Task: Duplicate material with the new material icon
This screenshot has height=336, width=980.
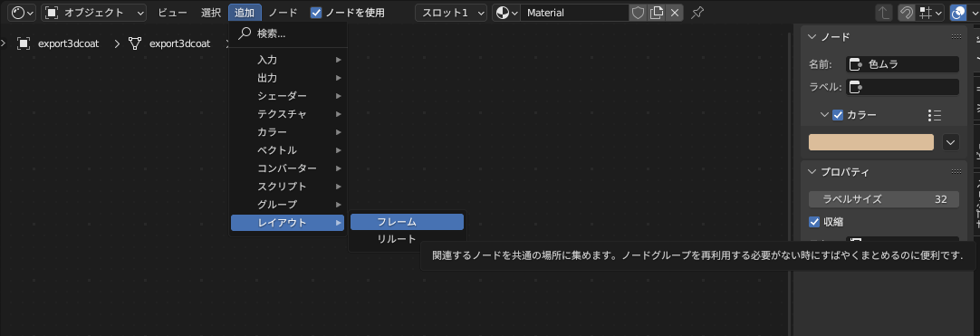Action: [656, 13]
